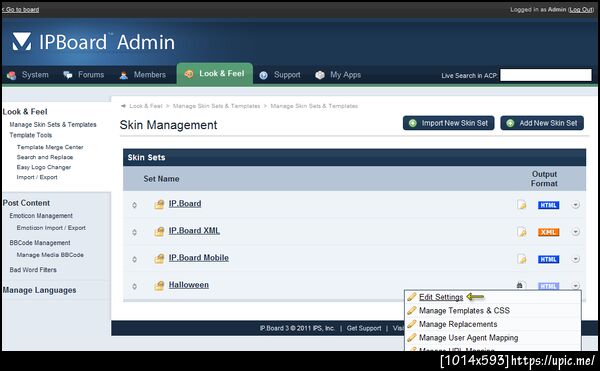The height and width of the screenshot is (371, 600).
Task: Click the reorder handle for IP.Board Mobile row
Action: tap(134, 259)
